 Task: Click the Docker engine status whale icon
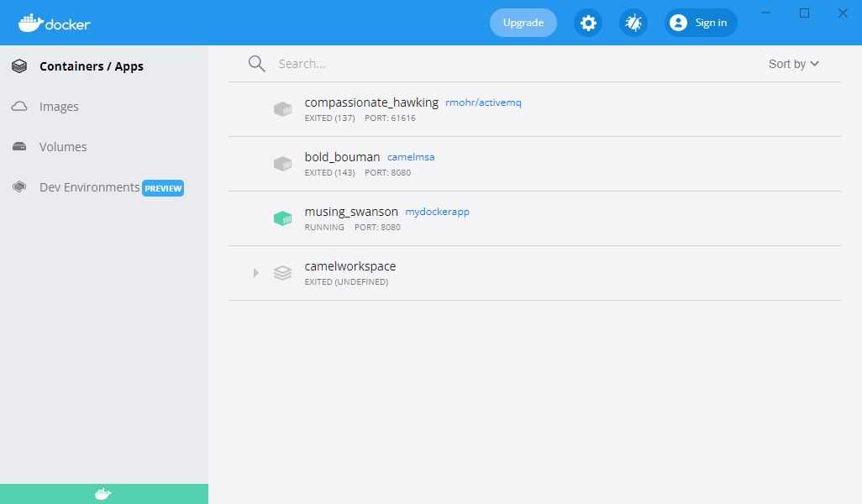(x=103, y=494)
